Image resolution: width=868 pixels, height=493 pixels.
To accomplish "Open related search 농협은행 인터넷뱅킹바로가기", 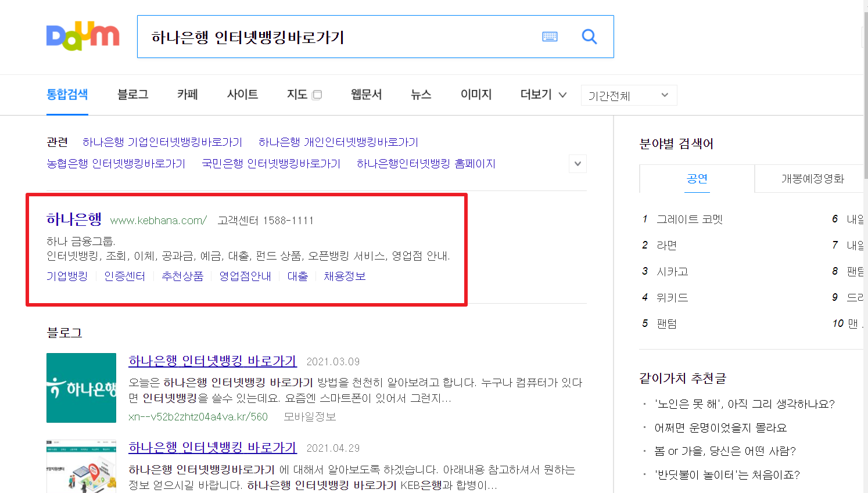I will pyautogui.click(x=116, y=164).
